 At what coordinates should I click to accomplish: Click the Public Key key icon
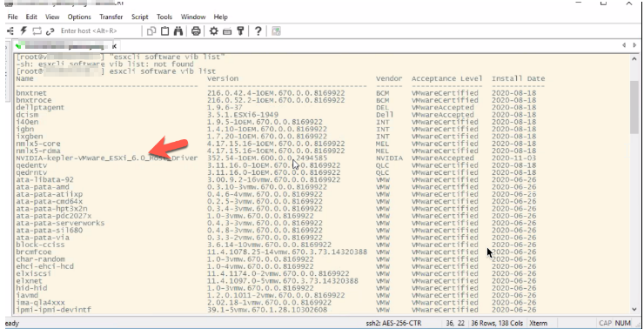(241, 30)
